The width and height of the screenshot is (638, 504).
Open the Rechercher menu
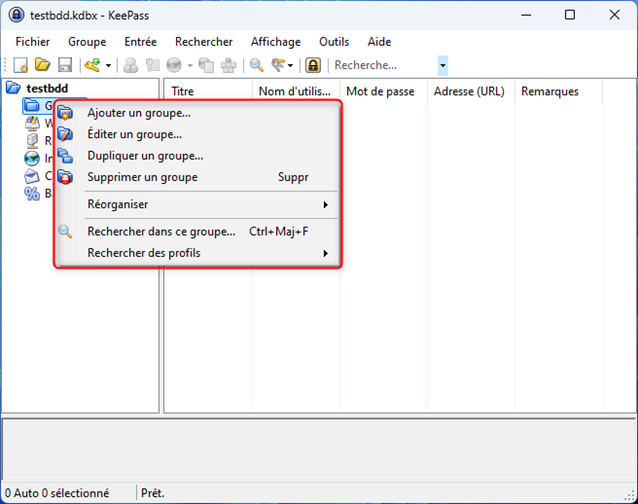204,41
